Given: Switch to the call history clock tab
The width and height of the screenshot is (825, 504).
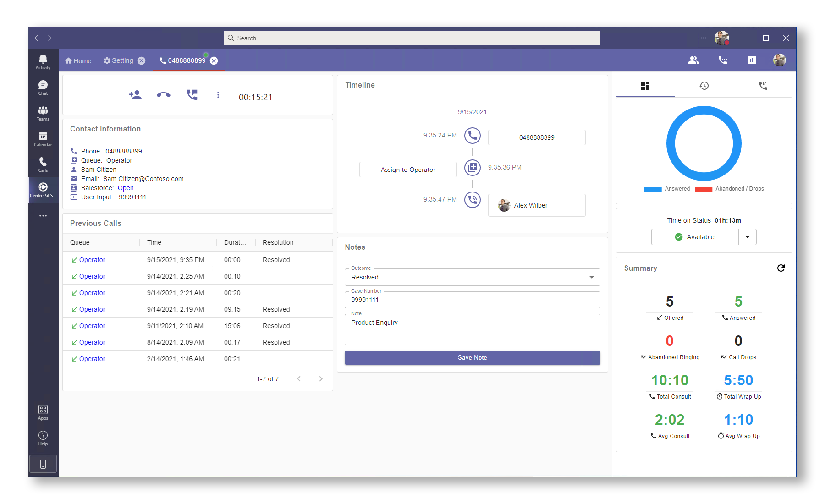Looking at the screenshot, I should point(704,86).
